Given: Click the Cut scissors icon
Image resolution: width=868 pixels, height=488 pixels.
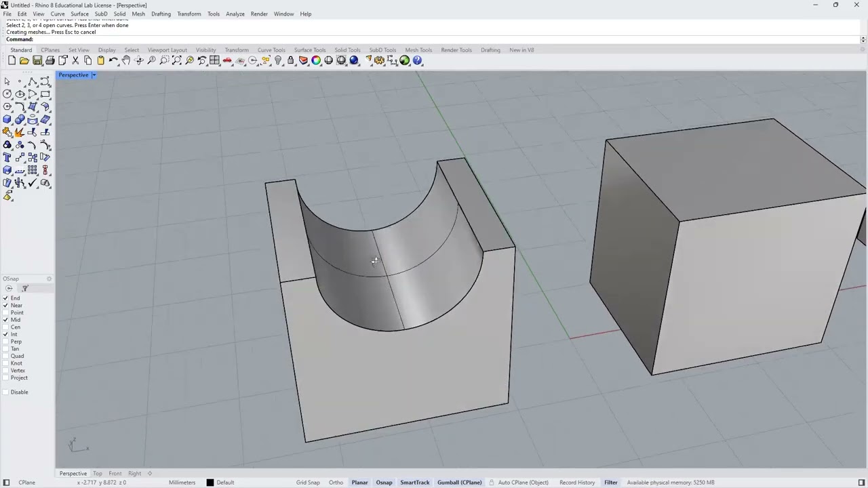Looking at the screenshot, I should click(75, 60).
